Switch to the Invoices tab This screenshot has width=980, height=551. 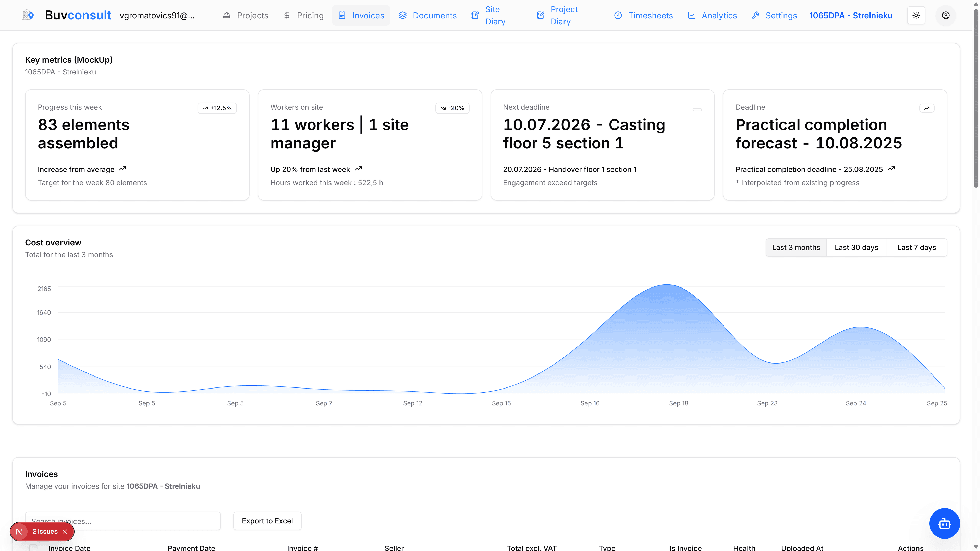[361, 15]
